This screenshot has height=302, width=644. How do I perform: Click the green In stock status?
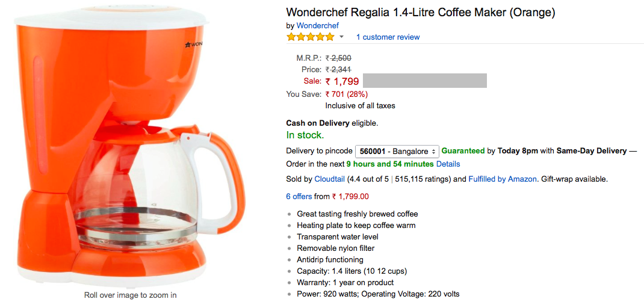pyautogui.click(x=305, y=135)
